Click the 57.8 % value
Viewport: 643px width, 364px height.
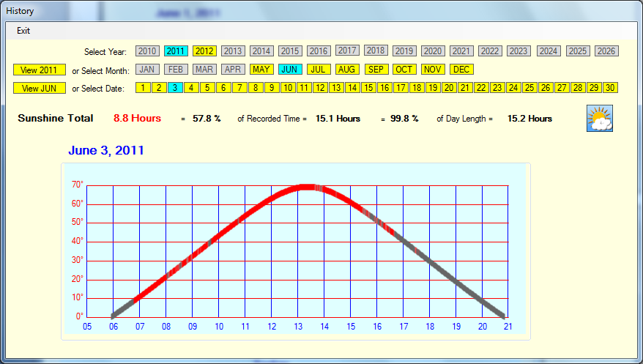tap(207, 119)
